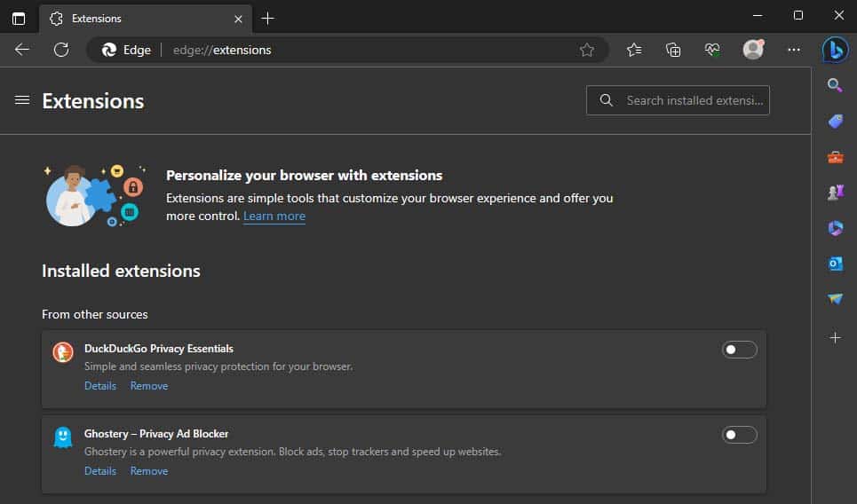Open the Learn more link

click(274, 217)
